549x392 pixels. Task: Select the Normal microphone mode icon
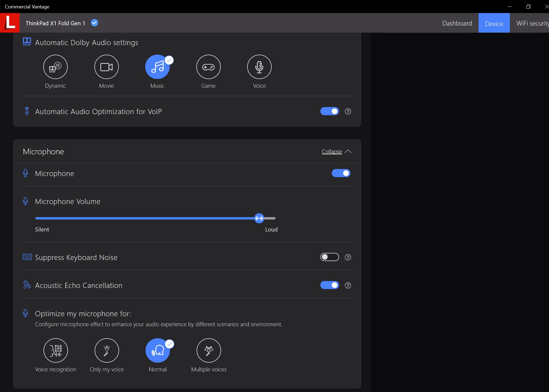tap(158, 350)
